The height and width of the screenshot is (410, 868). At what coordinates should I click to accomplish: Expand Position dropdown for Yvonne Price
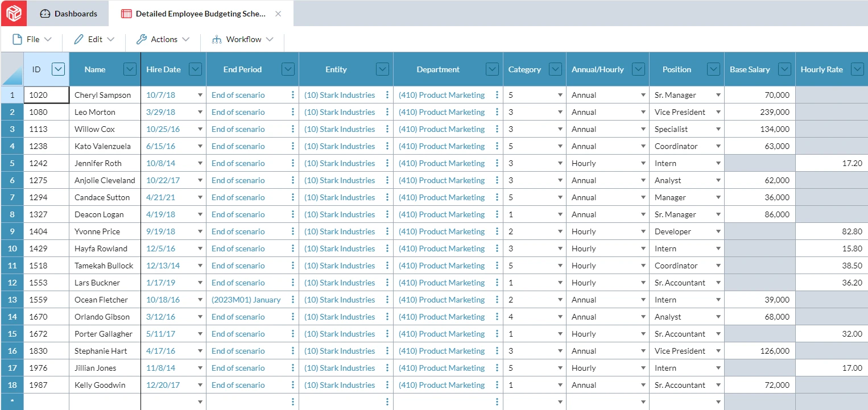click(x=718, y=231)
